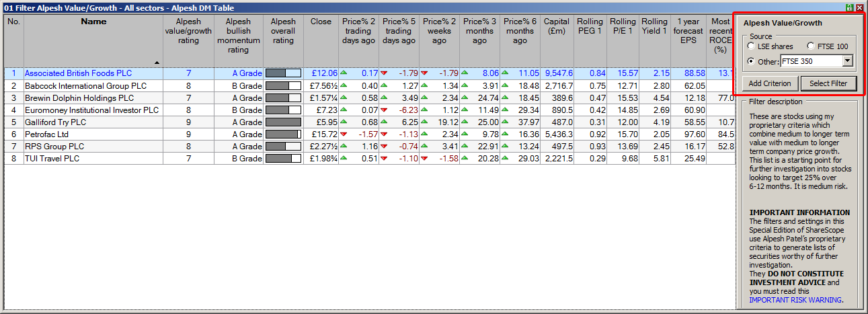Sort by Price% 3 months ago header
868x314 pixels.
click(x=479, y=40)
